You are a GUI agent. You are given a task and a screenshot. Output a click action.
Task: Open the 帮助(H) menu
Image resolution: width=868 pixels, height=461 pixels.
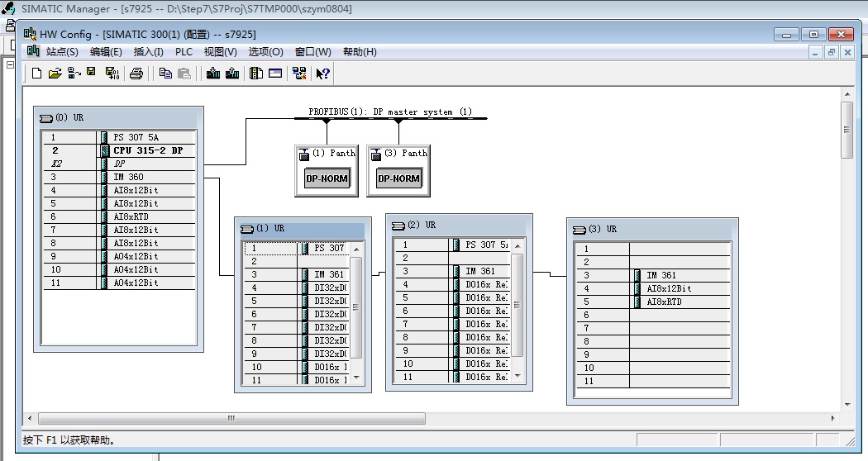coord(360,51)
